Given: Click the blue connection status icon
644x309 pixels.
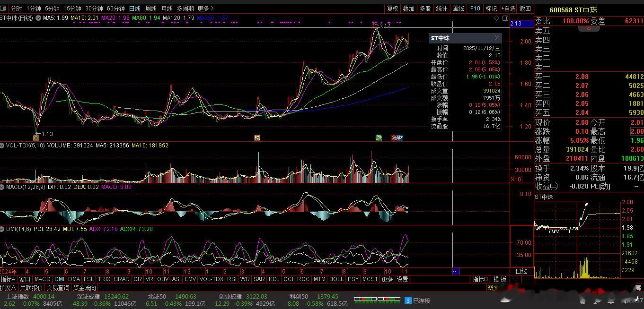Looking at the screenshot, I should pos(408,300).
